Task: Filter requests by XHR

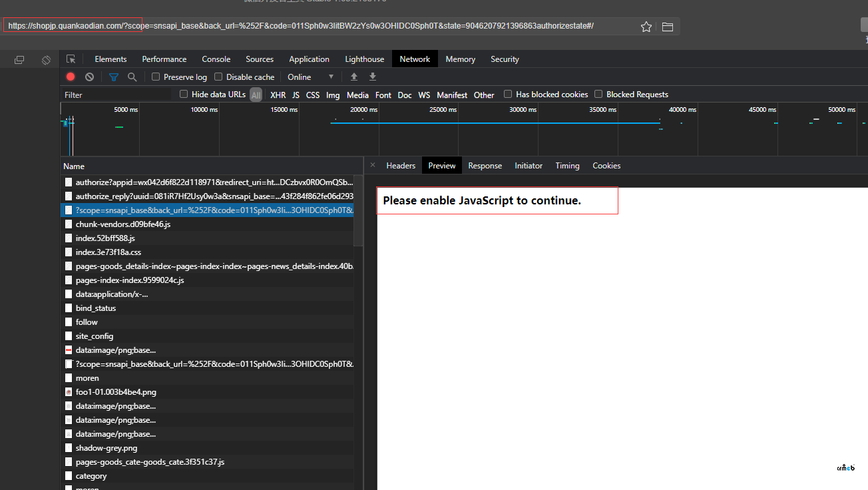Action: [x=278, y=95]
